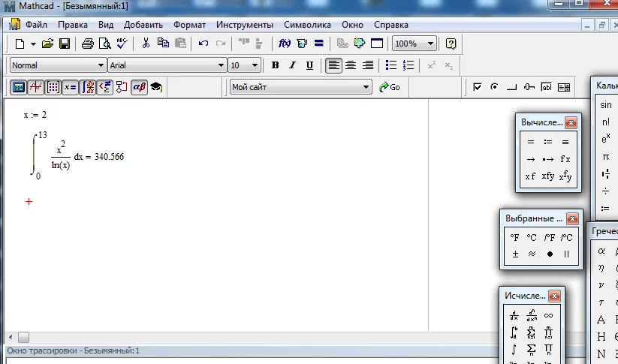Close the Выбранные palette

(572, 218)
